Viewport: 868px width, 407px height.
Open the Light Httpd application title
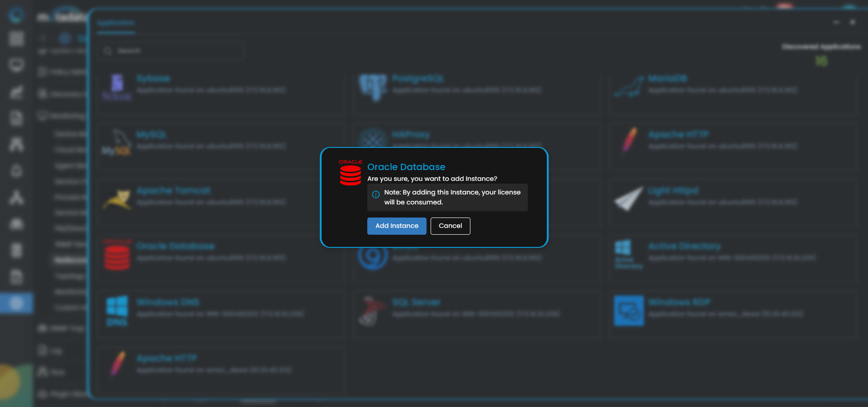673,191
